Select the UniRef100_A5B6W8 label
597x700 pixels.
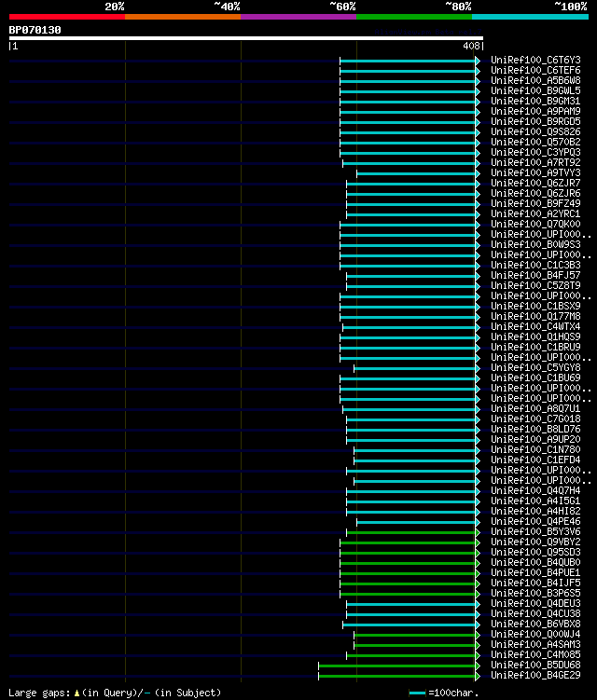[535, 80]
